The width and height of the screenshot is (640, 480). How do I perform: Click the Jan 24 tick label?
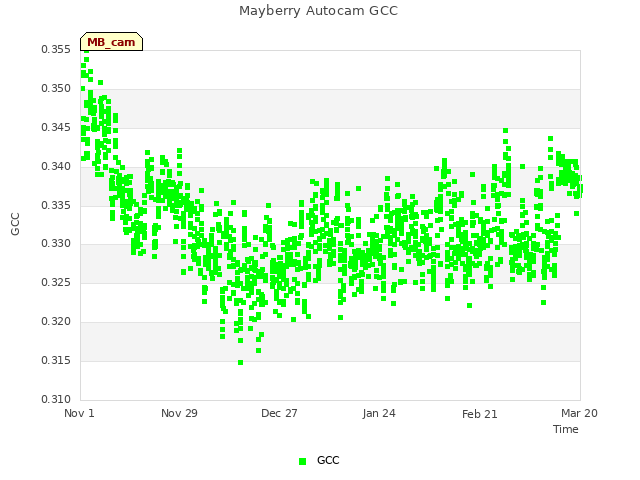(379, 413)
